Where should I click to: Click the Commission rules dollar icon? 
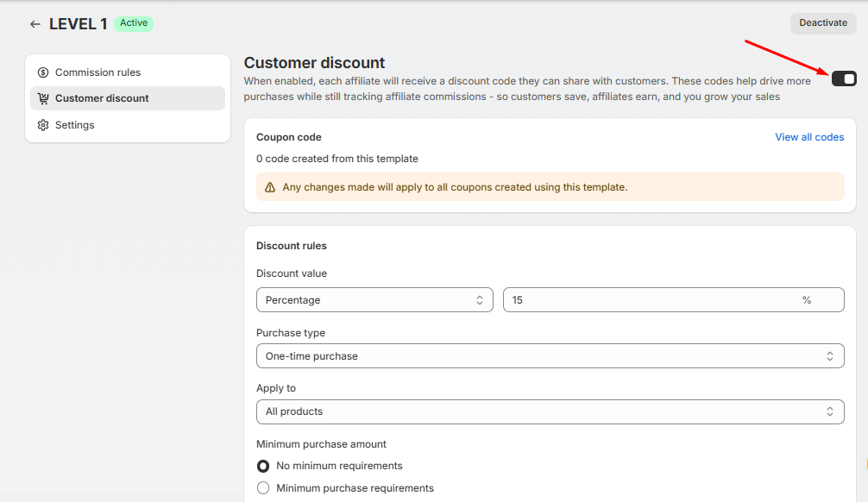[x=43, y=72]
